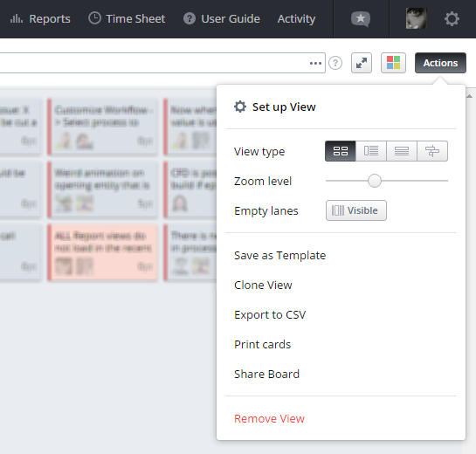This screenshot has height=454, width=476.
Task: Choose the plain list view type
Action: [402, 151]
